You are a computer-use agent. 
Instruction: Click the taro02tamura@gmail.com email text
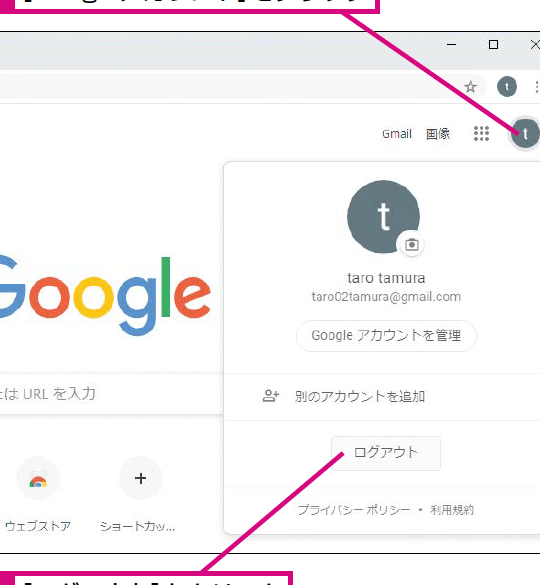[386, 297]
